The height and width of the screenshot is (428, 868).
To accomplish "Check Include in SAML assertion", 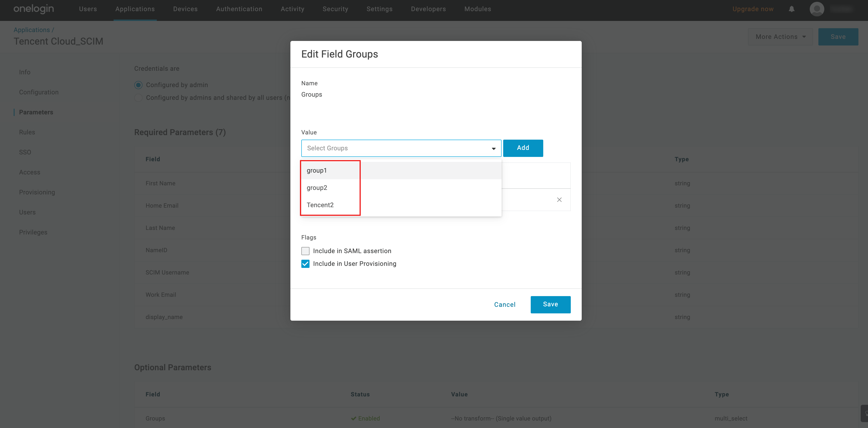I will 305,251.
